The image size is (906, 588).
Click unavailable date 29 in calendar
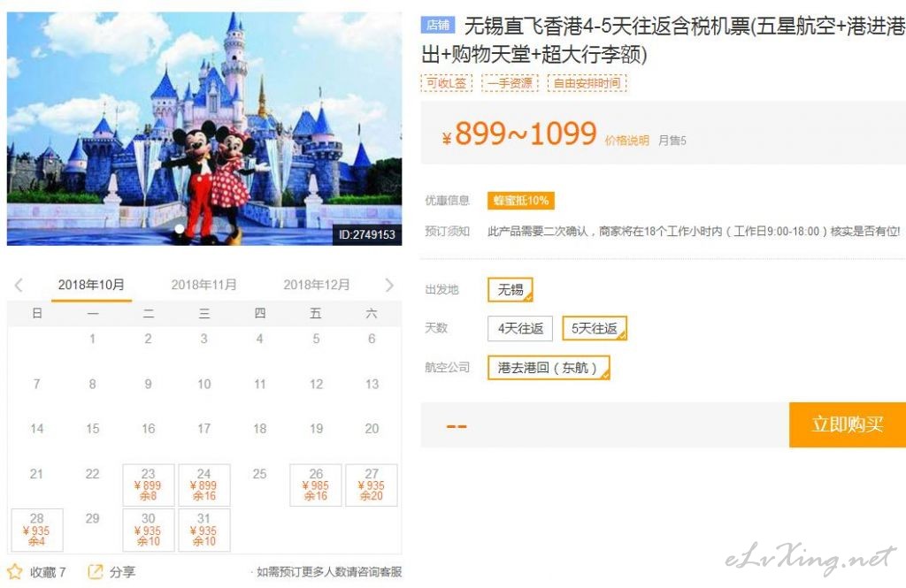[x=92, y=519]
